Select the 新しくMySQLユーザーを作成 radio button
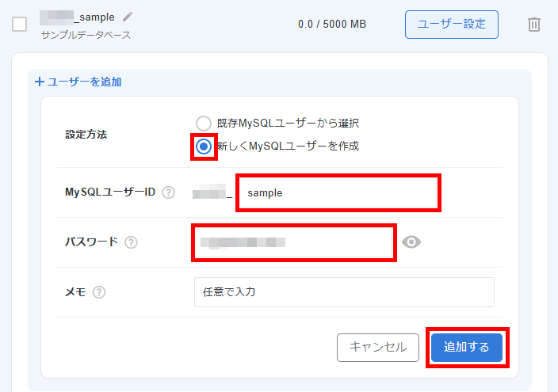This screenshot has width=558, height=392. click(x=204, y=147)
